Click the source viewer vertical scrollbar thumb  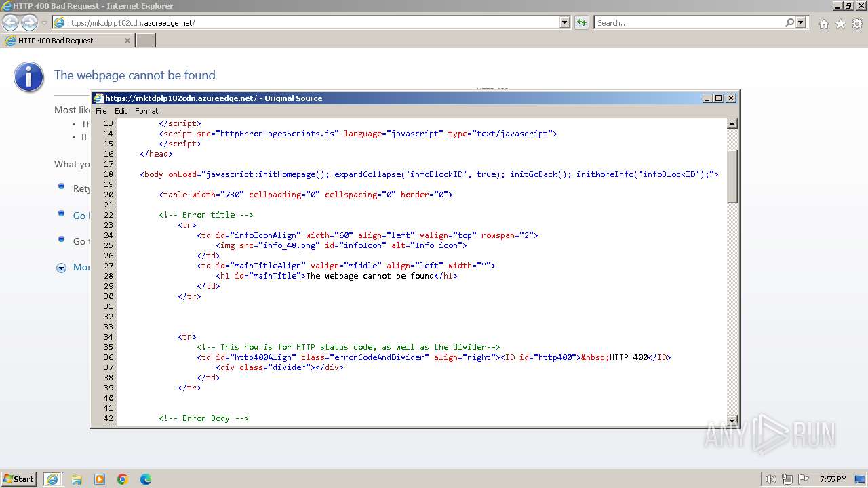click(732, 176)
